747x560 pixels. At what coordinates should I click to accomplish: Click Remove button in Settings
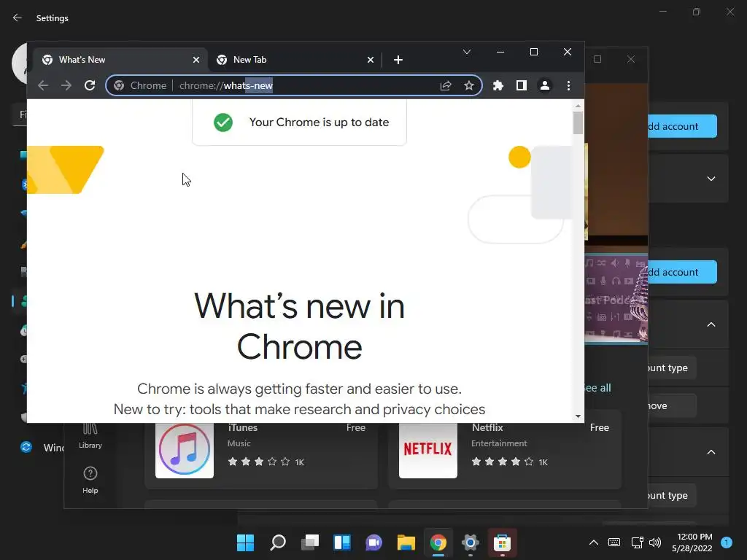click(671, 405)
